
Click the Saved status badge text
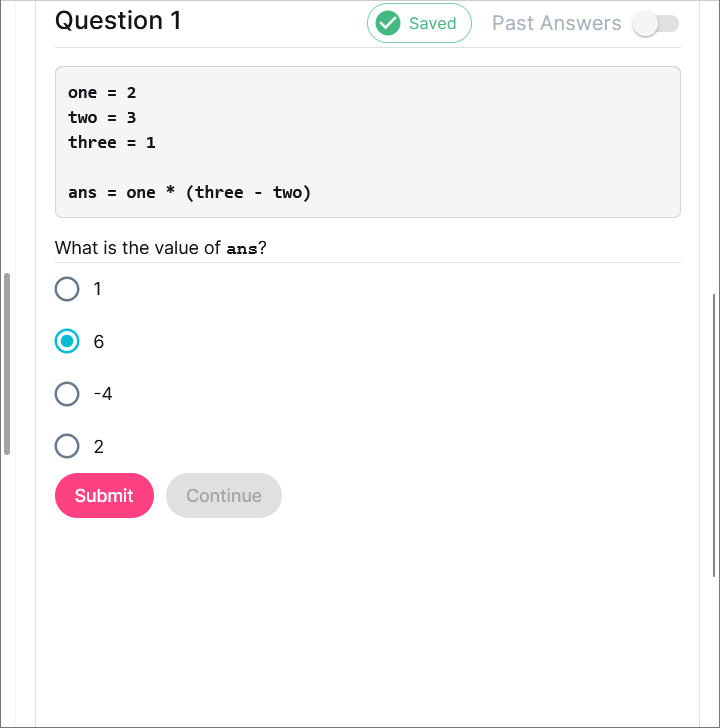click(432, 23)
